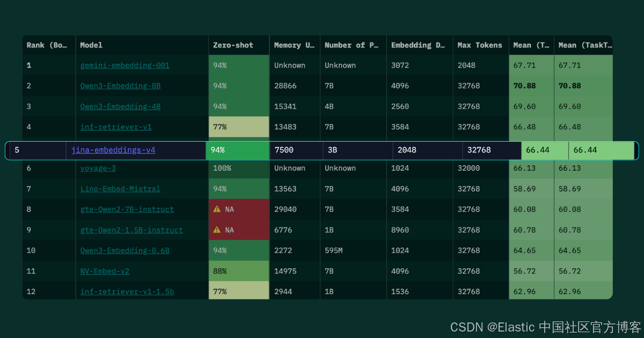Click warning icon in gte-Qwen2-7B-instruct row
The height and width of the screenshot is (338, 644).
(217, 209)
